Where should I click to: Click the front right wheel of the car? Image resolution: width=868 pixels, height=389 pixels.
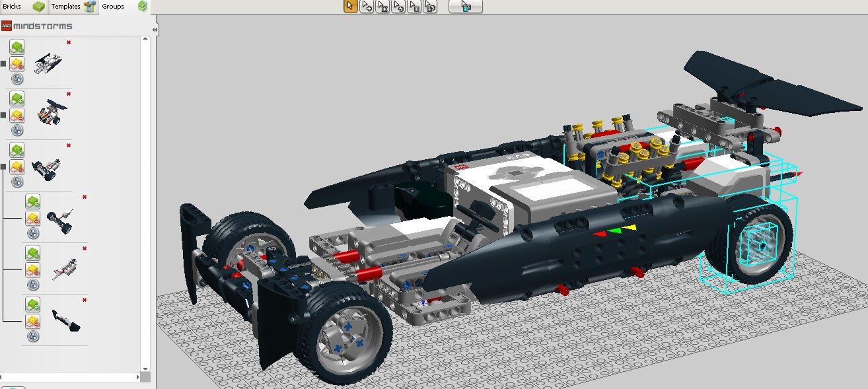(342, 334)
